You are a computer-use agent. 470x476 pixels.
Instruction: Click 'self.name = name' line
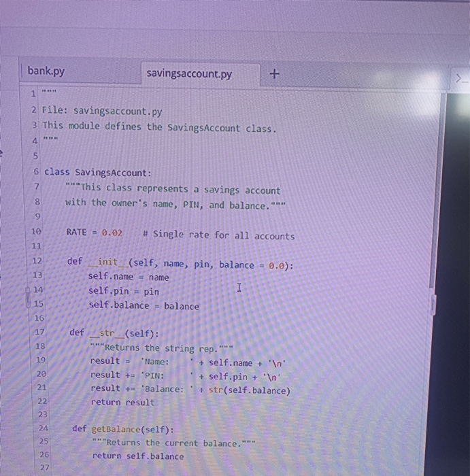point(129,277)
